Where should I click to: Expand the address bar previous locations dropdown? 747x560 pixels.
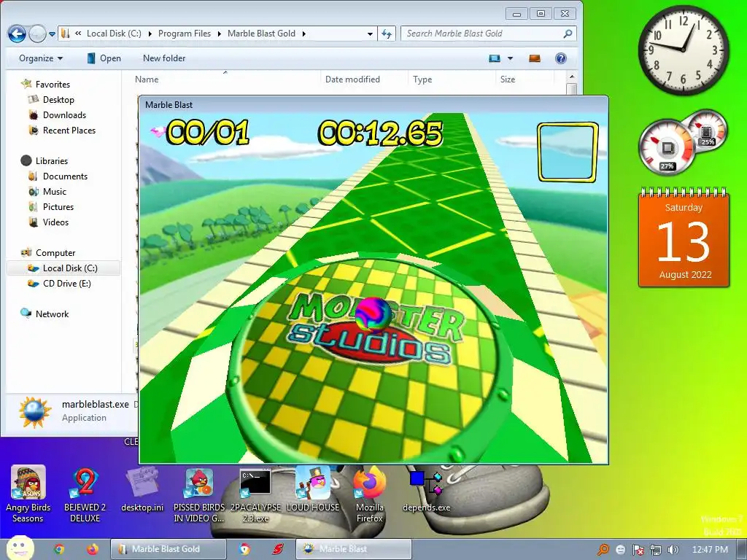pos(370,34)
